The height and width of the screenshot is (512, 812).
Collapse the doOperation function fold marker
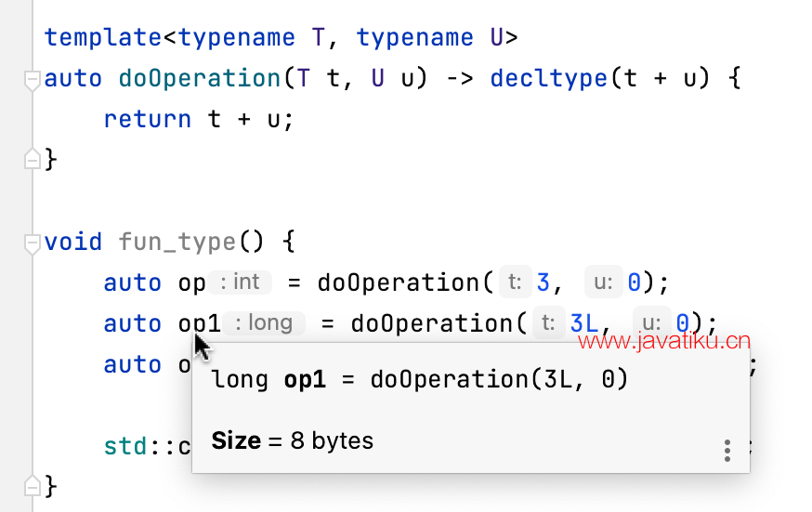33,80
